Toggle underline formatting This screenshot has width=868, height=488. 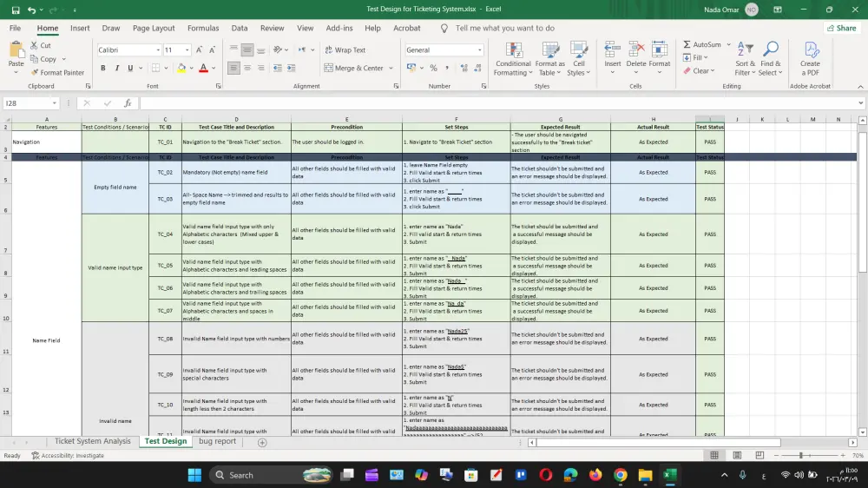click(x=130, y=68)
